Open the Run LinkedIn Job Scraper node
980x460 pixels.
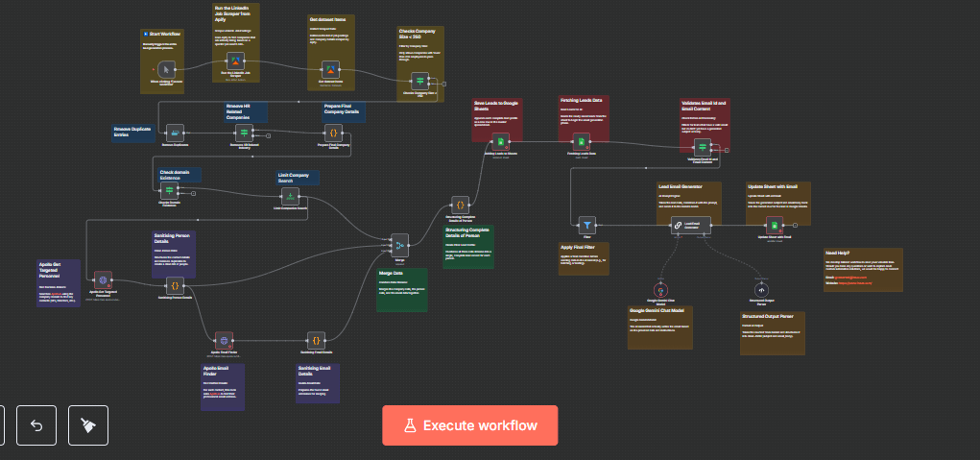pyautogui.click(x=237, y=64)
